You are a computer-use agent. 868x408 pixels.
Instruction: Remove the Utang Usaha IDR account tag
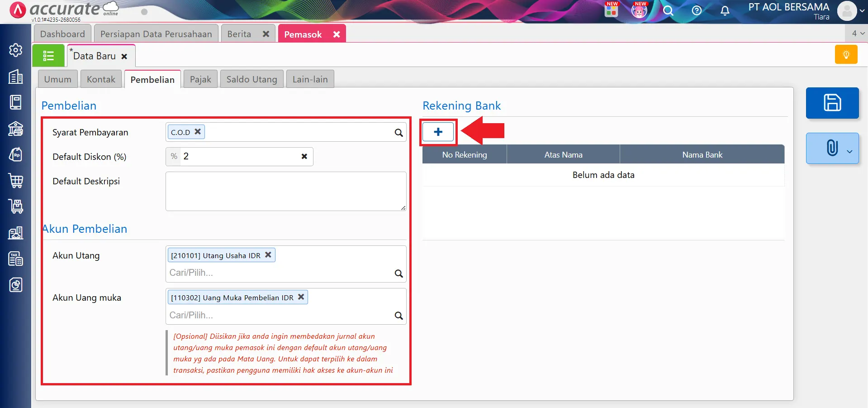[268, 255]
